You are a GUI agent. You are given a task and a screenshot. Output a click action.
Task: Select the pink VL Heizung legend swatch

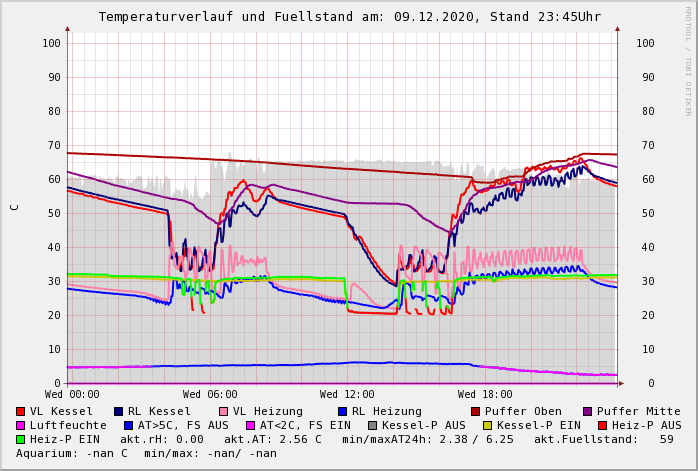[x=224, y=411]
